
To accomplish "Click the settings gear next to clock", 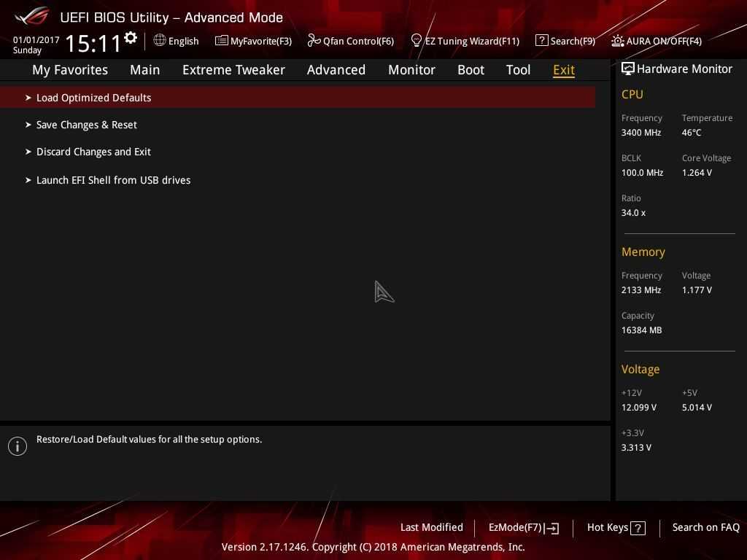I will (131, 38).
